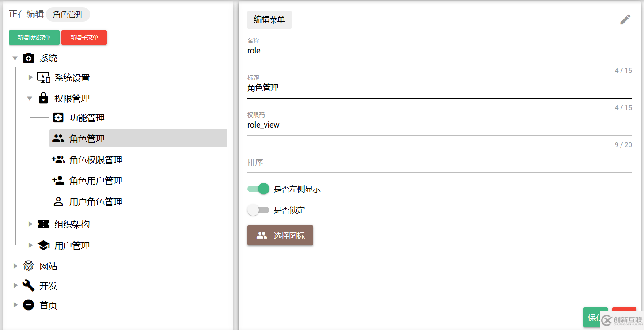Select the 组织架构 tree item label
Screen dimensions: 644x330
point(72,224)
